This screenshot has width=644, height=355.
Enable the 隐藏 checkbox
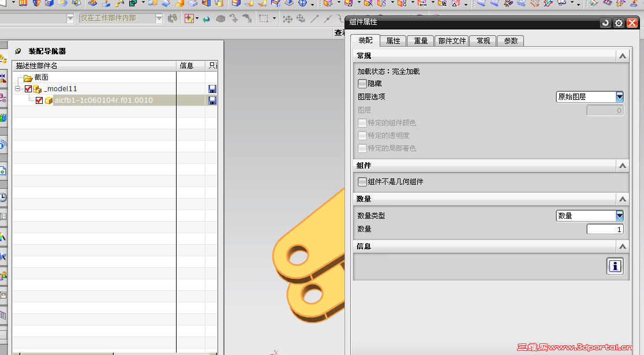click(362, 84)
